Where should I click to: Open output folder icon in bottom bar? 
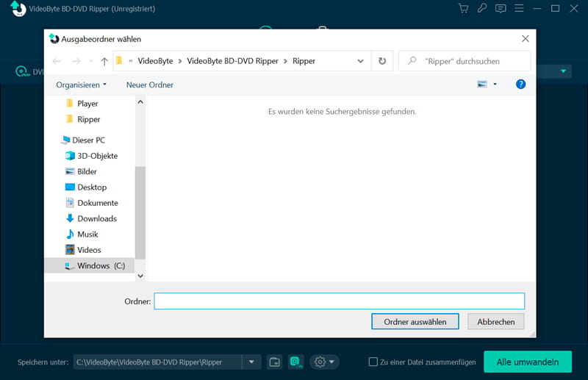pos(274,362)
